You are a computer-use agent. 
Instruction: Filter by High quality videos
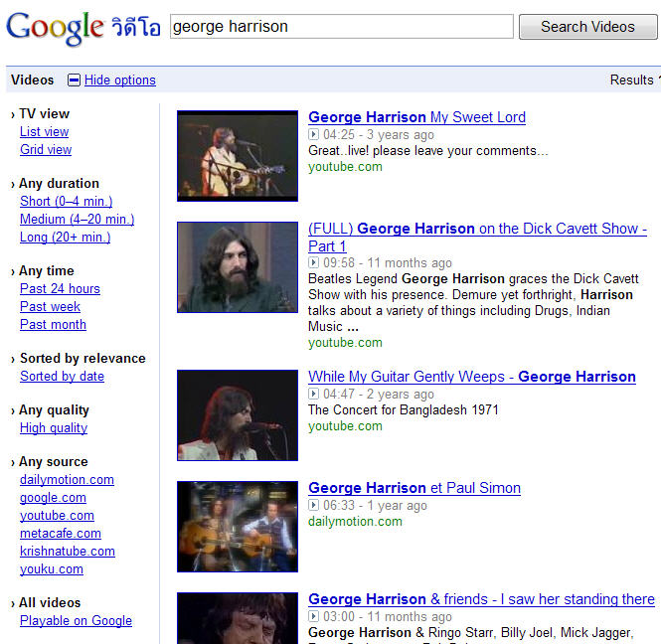[x=54, y=428]
